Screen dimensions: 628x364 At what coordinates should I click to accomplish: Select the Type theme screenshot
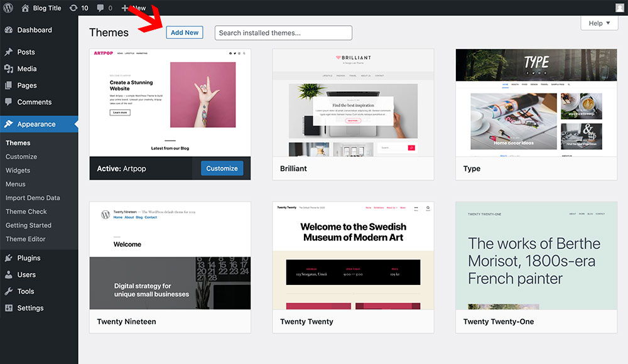(x=536, y=103)
